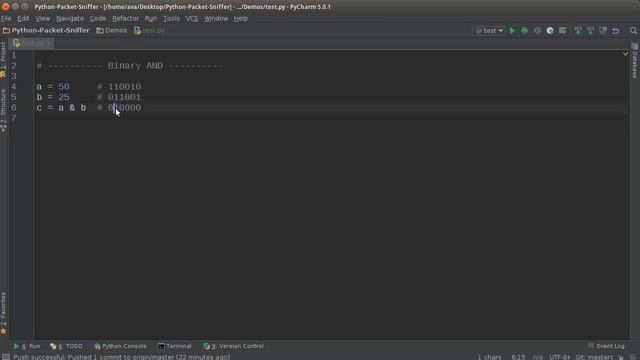The height and width of the screenshot is (360, 640).
Task: Click gutter line number 7
Action: [x=13, y=118]
